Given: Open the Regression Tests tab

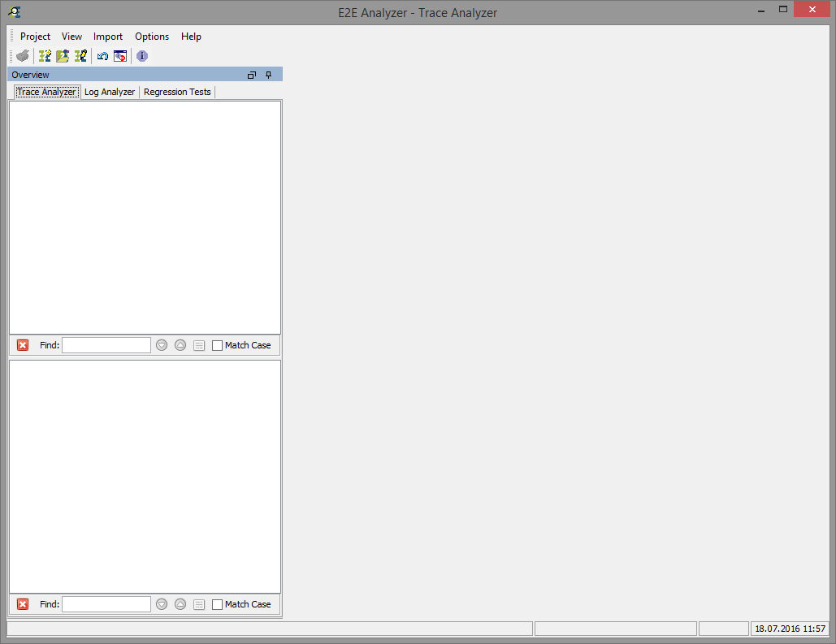Looking at the screenshot, I should pos(176,91).
